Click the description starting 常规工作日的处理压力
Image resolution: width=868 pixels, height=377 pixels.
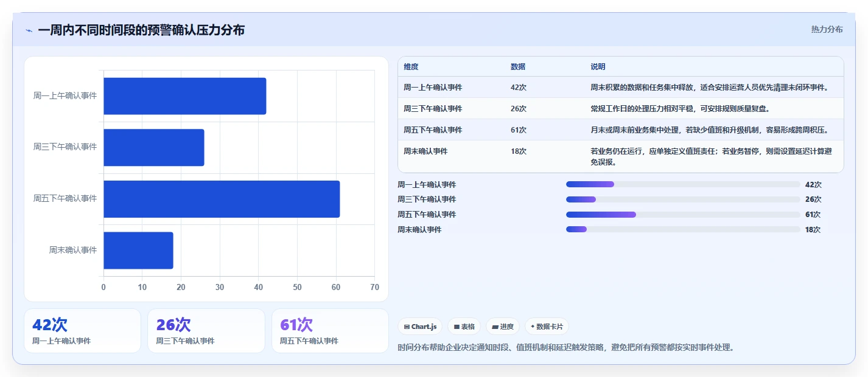click(x=681, y=109)
